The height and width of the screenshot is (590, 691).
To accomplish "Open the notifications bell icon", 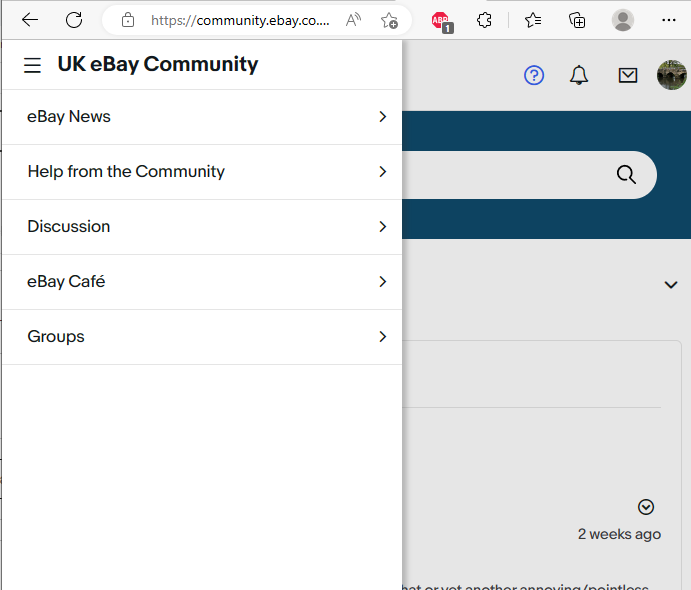I will click(x=579, y=75).
